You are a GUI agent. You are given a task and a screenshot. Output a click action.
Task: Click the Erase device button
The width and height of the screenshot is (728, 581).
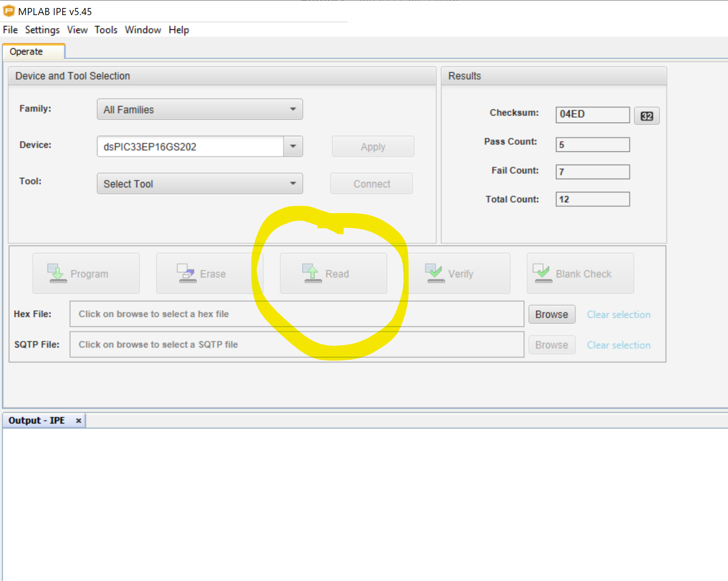pos(209,274)
